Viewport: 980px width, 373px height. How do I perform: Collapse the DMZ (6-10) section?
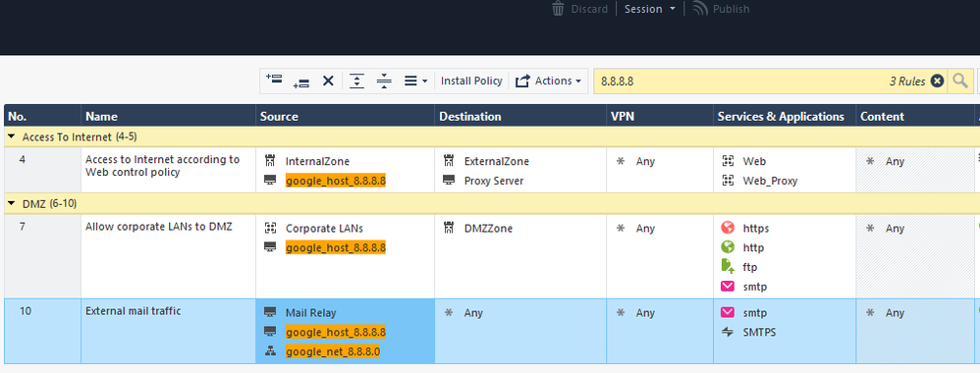click(x=12, y=204)
